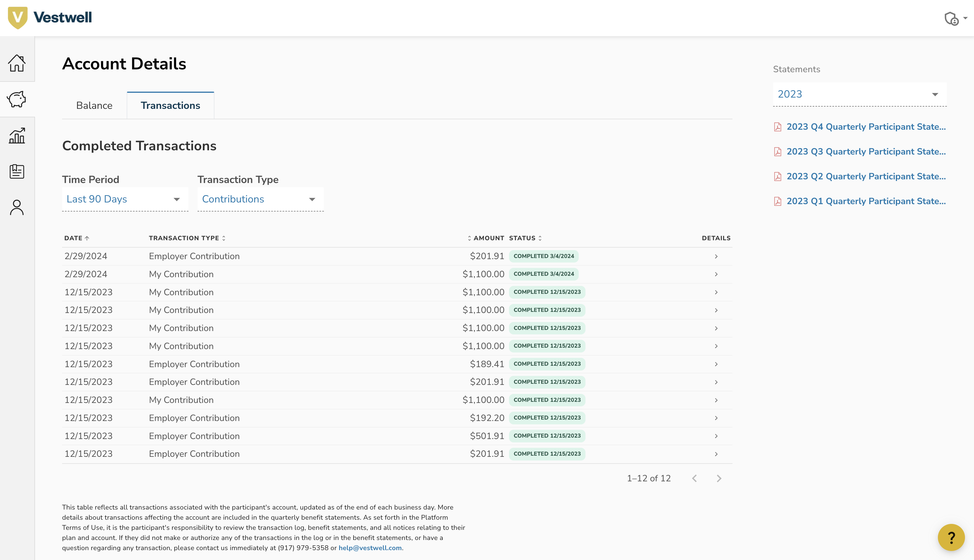Go to next page of transactions
Image resolution: width=974 pixels, height=560 pixels.
718,479
